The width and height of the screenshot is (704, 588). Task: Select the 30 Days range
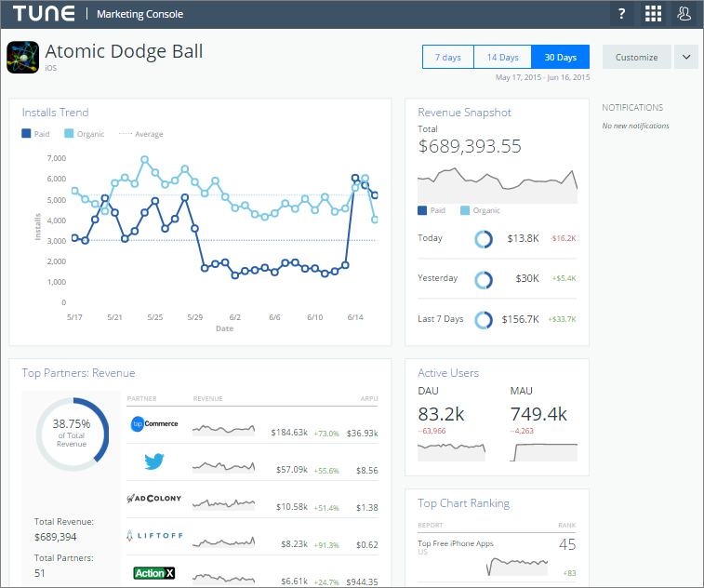coord(561,57)
